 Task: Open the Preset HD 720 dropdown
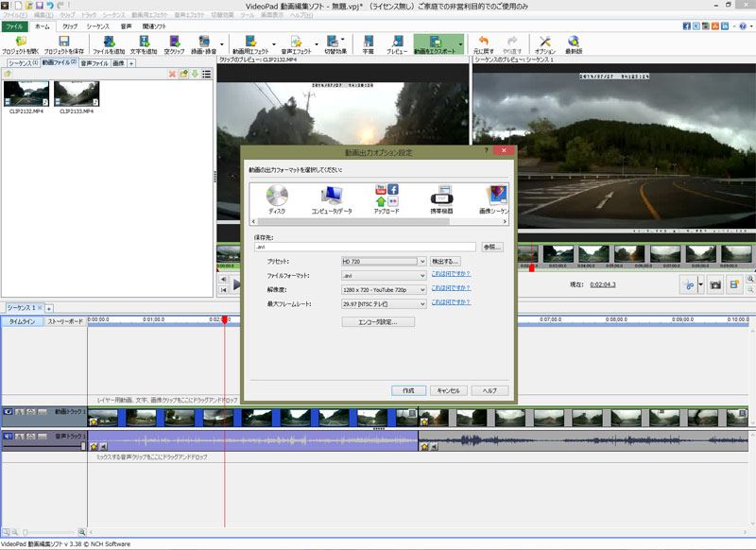point(384,261)
